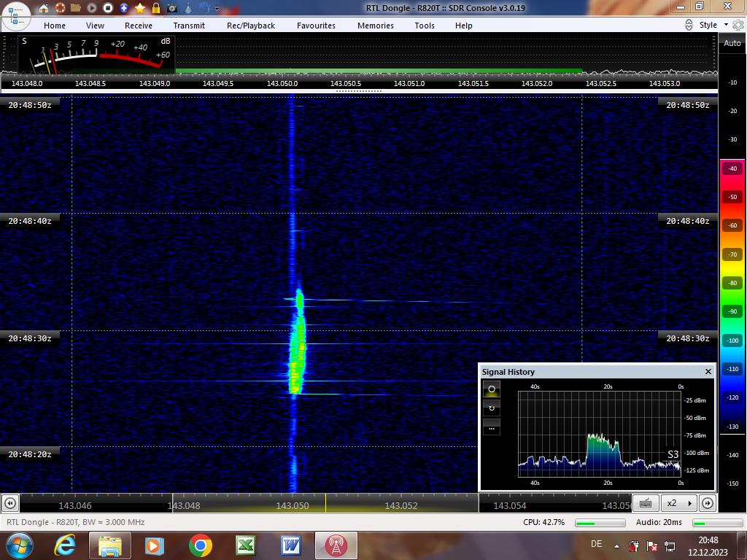
Task: Click the CPU: 42.7% status text
Action: 543,522
